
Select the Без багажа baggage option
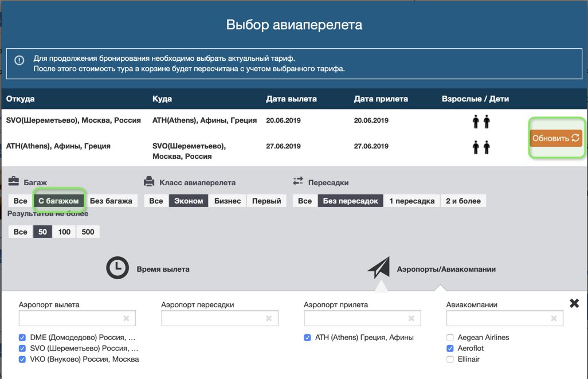[x=111, y=201]
